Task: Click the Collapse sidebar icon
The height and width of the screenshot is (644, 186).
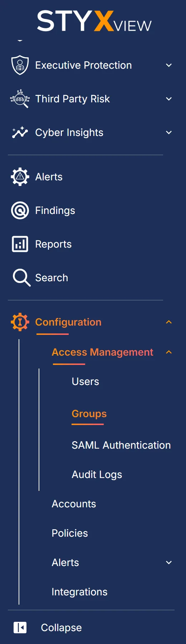Action: point(20,628)
